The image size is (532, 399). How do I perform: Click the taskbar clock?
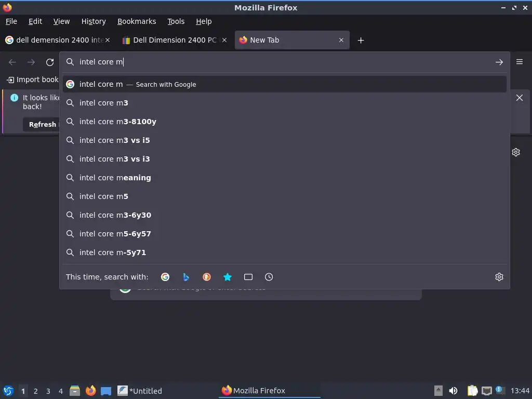520,391
